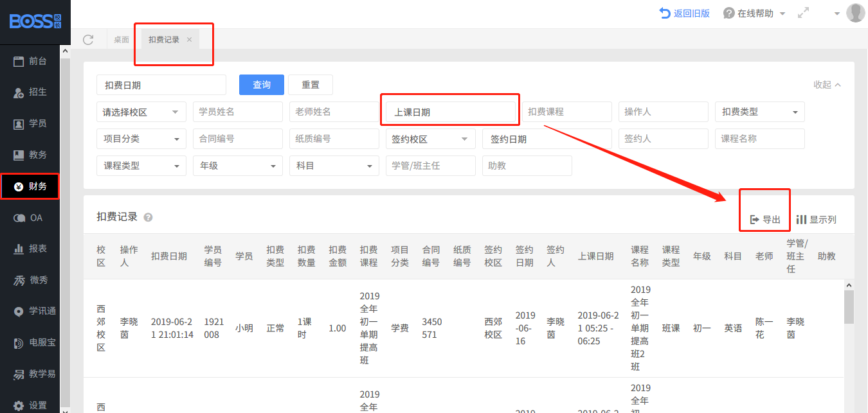Open the 招生 sidebar module

30,92
